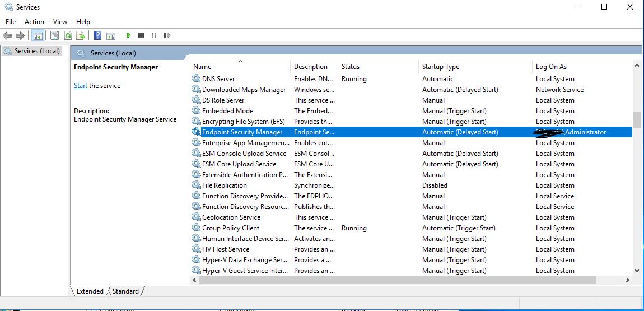The width and height of the screenshot is (644, 311).
Task: Click the Stop Service toolbar icon
Action: [x=141, y=35]
